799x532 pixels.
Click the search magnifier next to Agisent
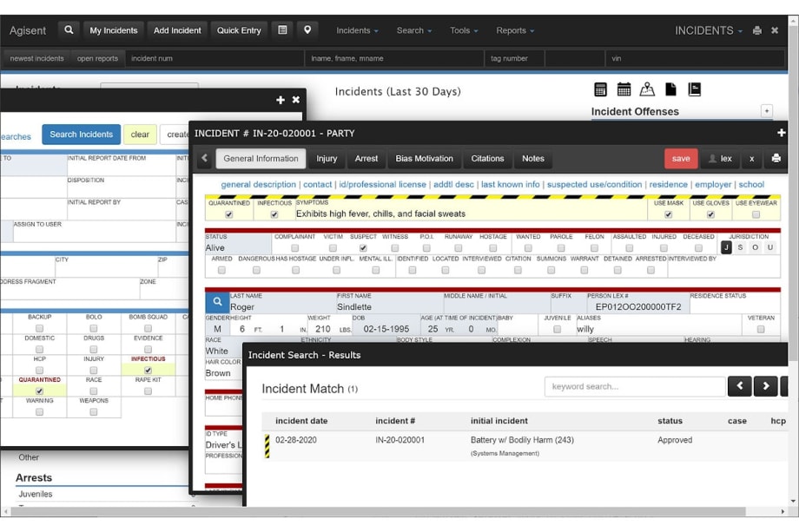click(x=68, y=30)
